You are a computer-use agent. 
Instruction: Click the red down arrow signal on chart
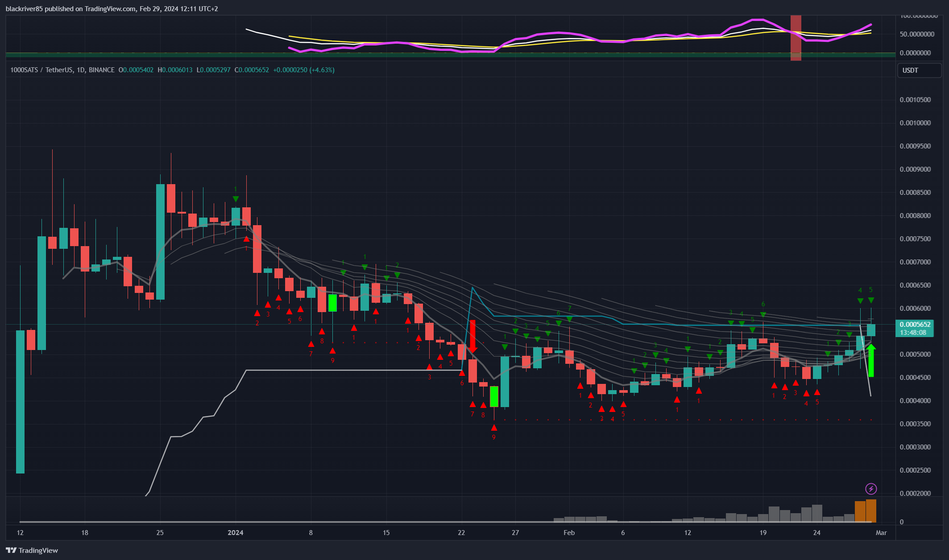coord(472,336)
